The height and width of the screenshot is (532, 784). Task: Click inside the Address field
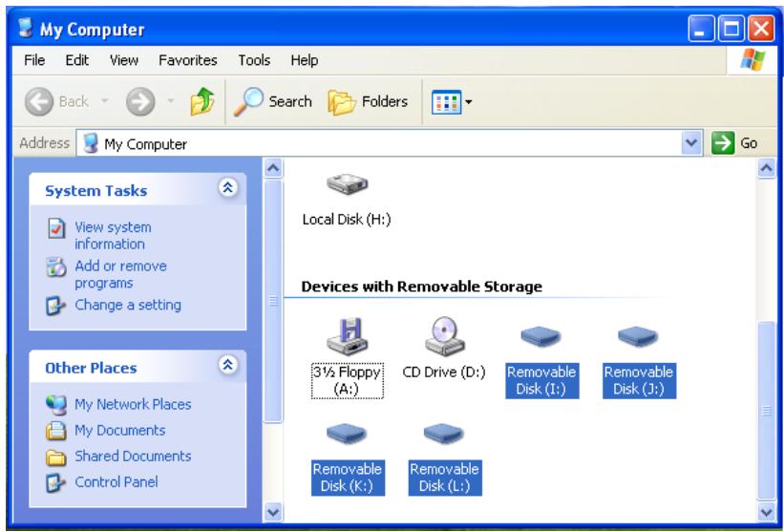click(389, 143)
